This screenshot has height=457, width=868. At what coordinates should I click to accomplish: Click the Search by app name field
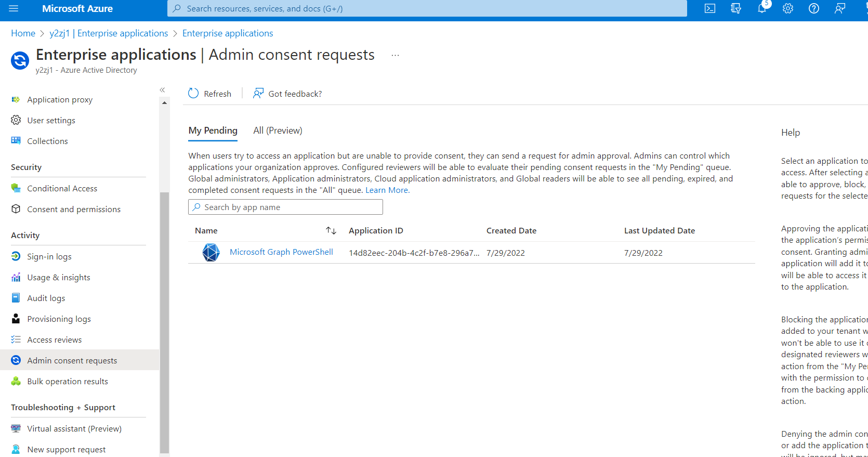[285, 207]
